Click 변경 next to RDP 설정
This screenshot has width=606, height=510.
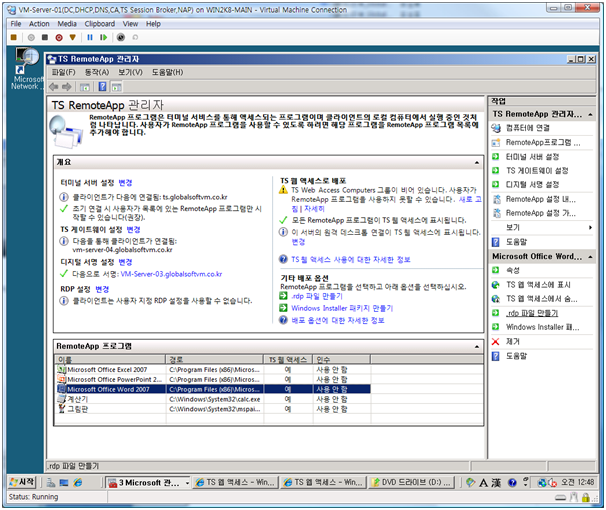click(102, 289)
